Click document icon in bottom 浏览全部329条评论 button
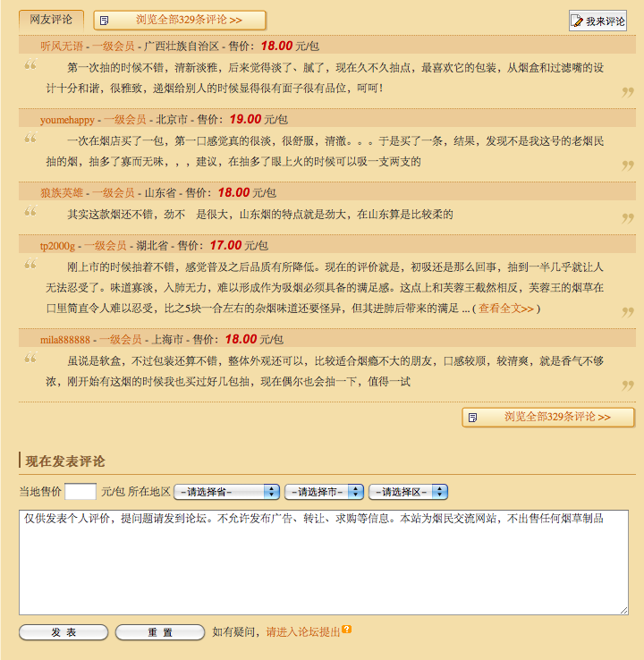 pyautogui.click(x=473, y=418)
